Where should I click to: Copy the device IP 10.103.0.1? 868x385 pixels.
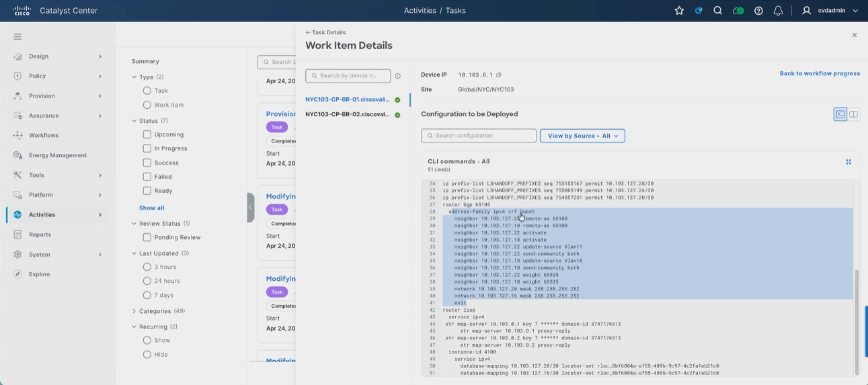(499, 75)
